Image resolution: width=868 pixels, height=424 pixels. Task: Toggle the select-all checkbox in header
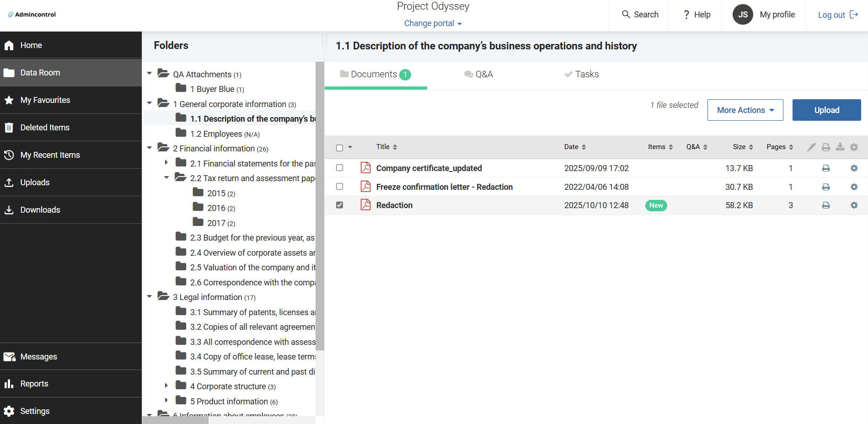point(339,148)
